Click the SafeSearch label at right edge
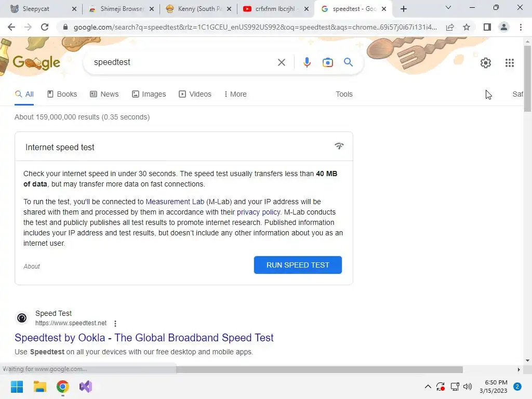Image resolution: width=532 pixels, height=399 pixels. tap(517, 94)
